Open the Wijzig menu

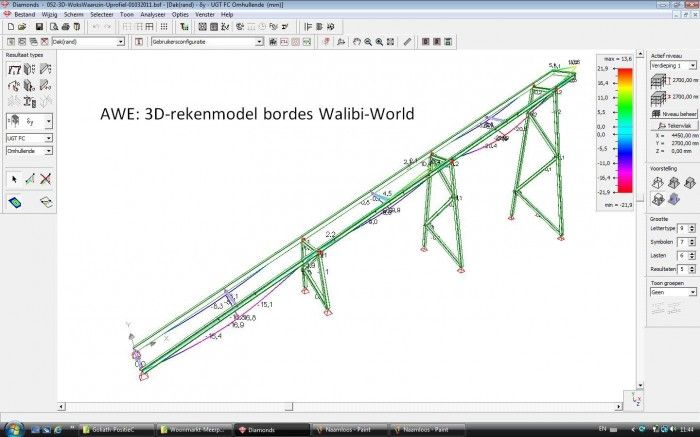click(49, 14)
